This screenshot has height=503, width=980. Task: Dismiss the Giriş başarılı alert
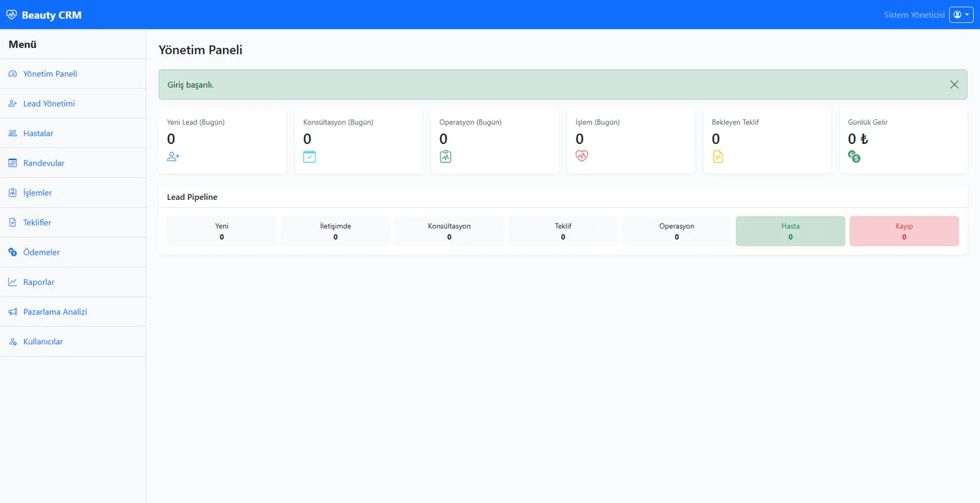[954, 85]
